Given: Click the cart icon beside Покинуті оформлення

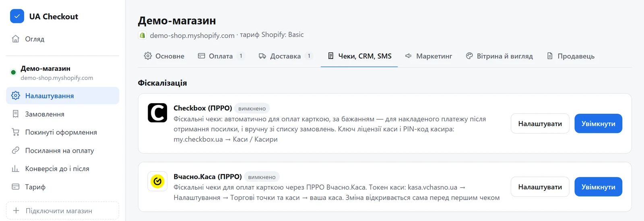Looking at the screenshot, I should [x=16, y=132].
